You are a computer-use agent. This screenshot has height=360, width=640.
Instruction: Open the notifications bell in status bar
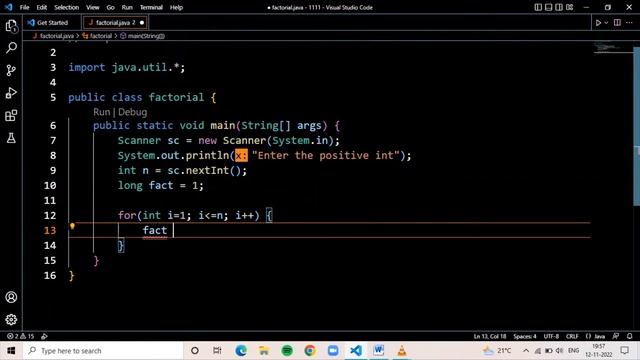(629, 336)
